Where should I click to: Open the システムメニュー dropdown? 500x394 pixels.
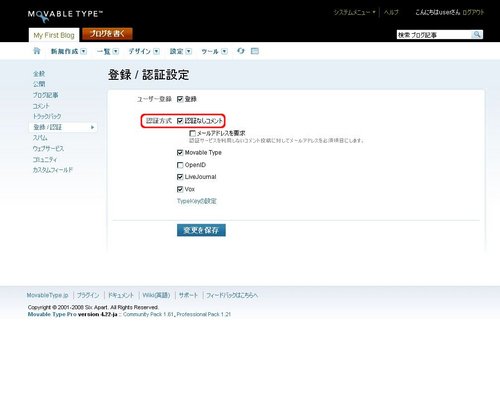[354, 12]
